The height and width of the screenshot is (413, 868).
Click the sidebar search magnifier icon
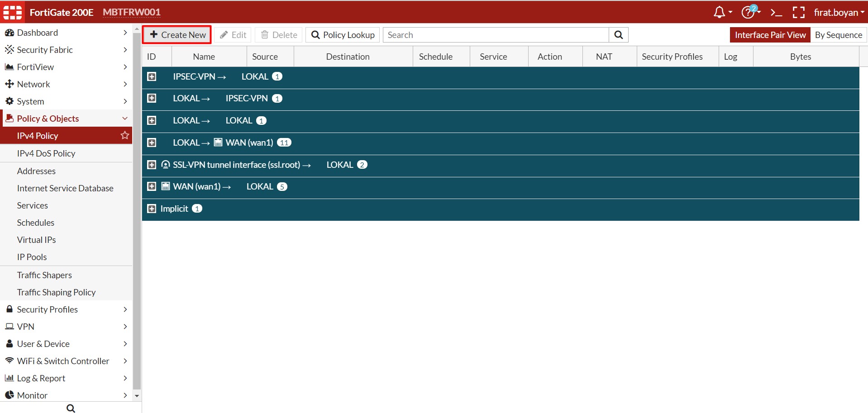[71, 408]
